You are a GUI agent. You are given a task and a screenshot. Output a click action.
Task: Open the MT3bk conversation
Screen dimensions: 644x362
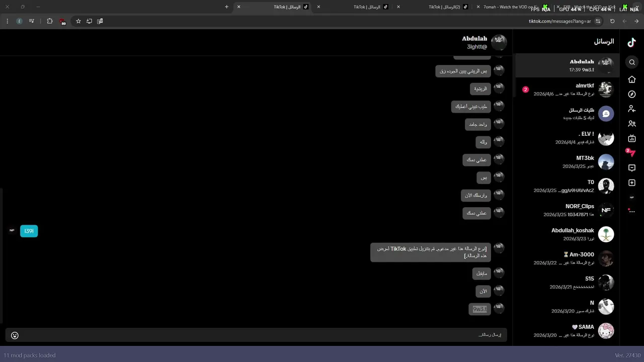568,162
